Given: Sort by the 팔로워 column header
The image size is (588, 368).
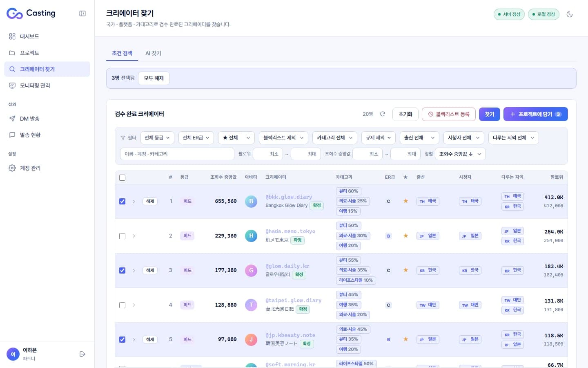Looking at the screenshot, I should (557, 177).
